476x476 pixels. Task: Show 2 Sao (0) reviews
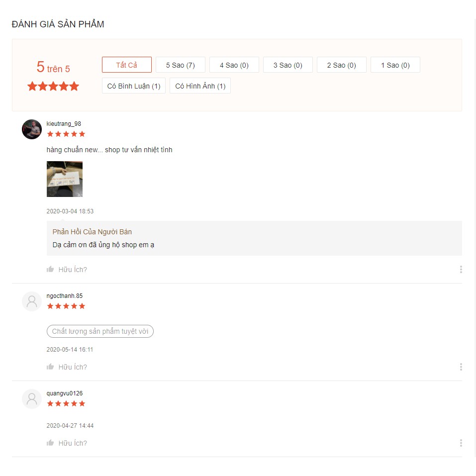341,65
